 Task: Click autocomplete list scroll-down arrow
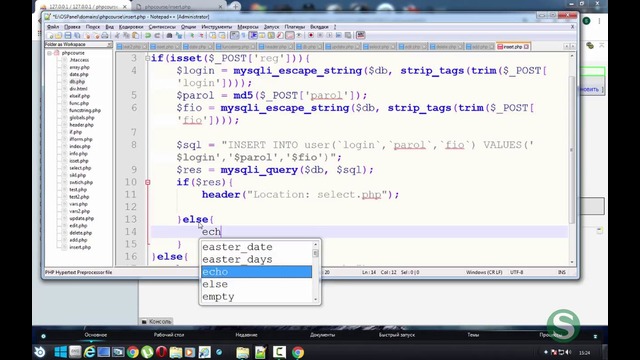click(x=316, y=300)
